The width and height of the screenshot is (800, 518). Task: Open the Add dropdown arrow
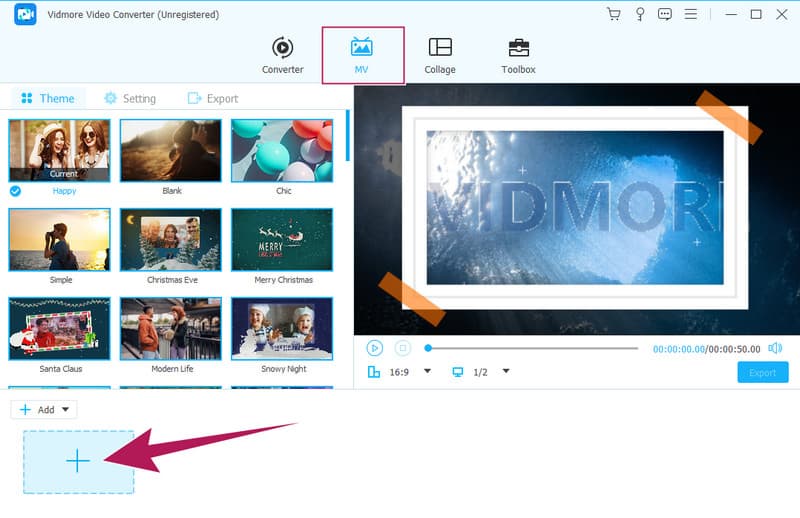(x=65, y=409)
